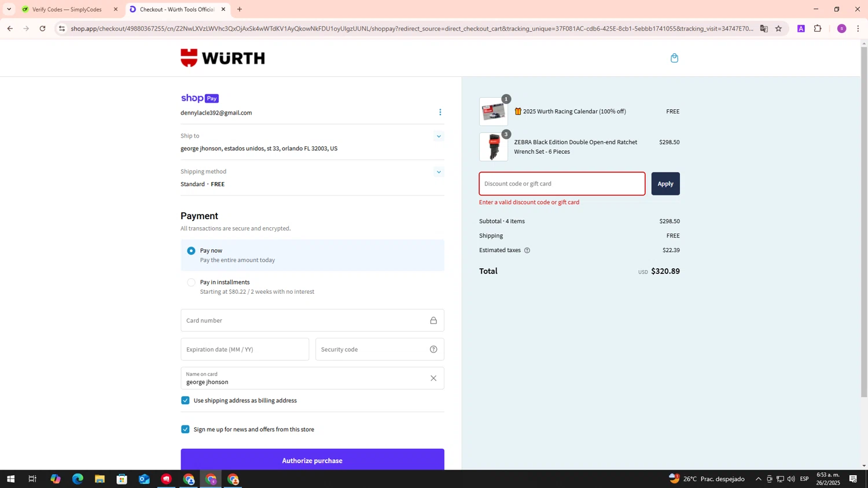
Task: Click the taskbar clock and date
Action: 828,479
